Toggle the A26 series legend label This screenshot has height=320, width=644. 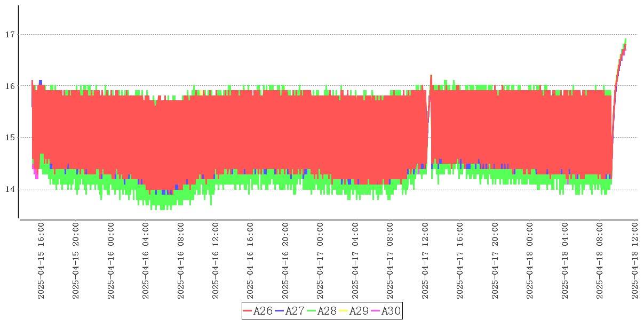[x=263, y=311]
